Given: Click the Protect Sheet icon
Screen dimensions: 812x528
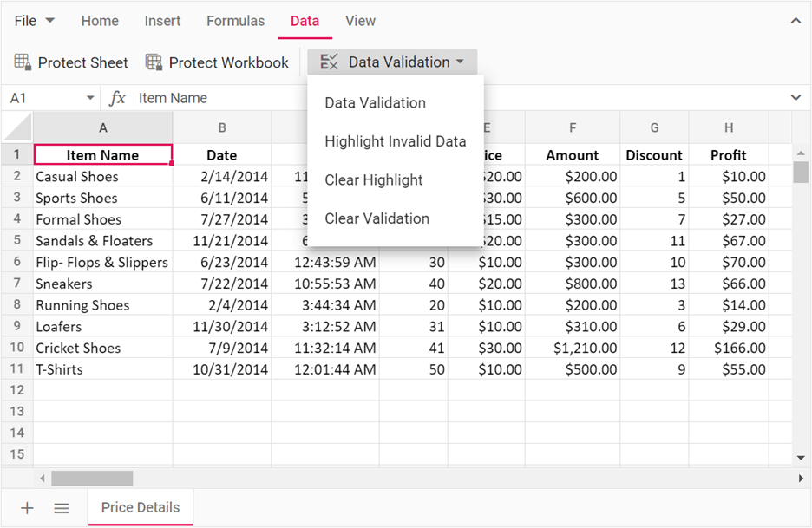Looking at the screenshot, I should coord(23,62).
